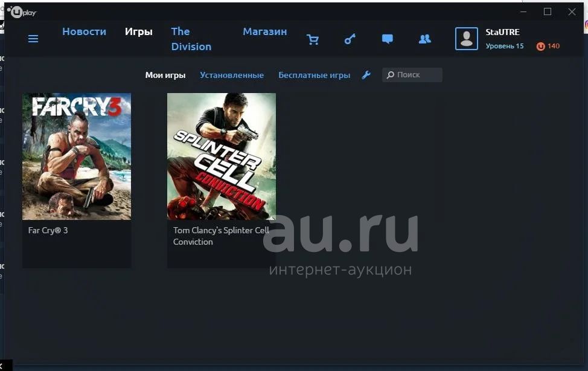The image size is (588, 371).
Task: Go to the Новости tab
Action: click(85, 31)
